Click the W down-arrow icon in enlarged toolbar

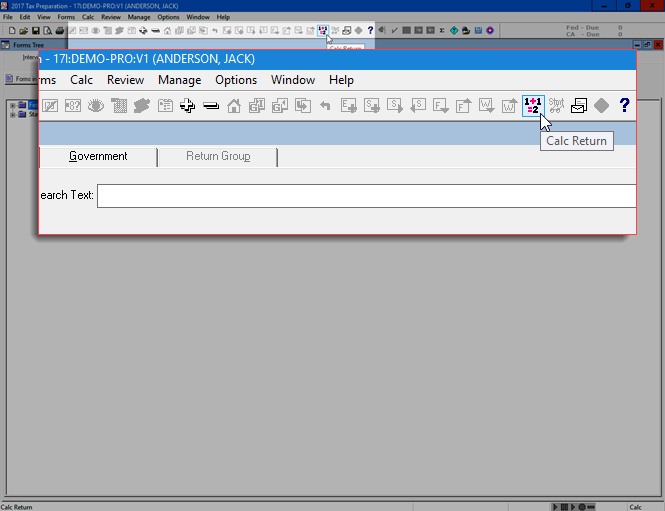coord(486,106)
